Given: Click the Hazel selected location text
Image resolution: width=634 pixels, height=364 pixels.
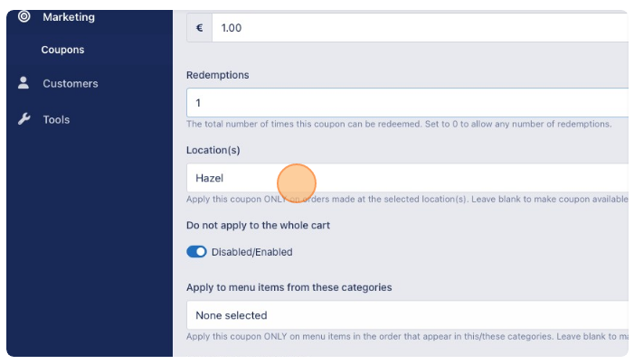Looking at the screenshot, I should click(x=210, y=178).
